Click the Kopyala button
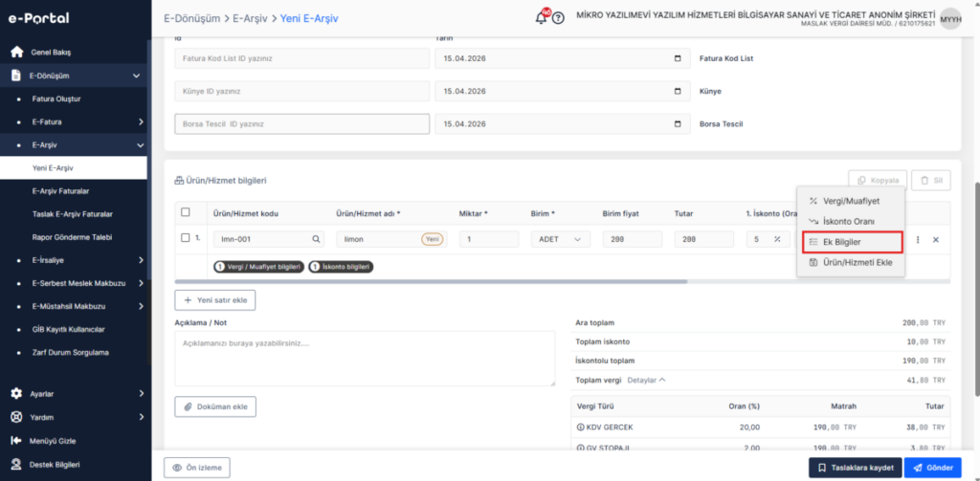The height and width of the screenshot is (481, 980). [x=878, y=180]
